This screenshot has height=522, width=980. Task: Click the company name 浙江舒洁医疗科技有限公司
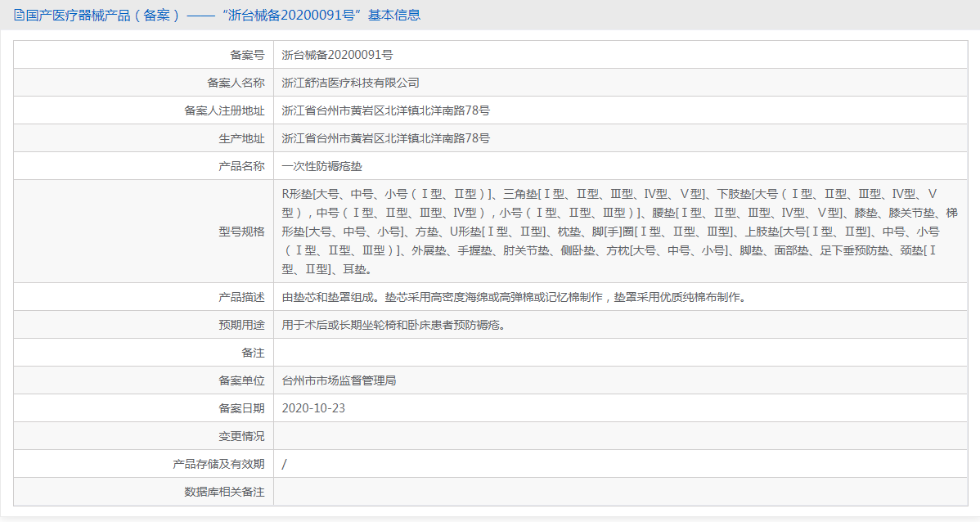pyautogui.click(x=350, y=83)
